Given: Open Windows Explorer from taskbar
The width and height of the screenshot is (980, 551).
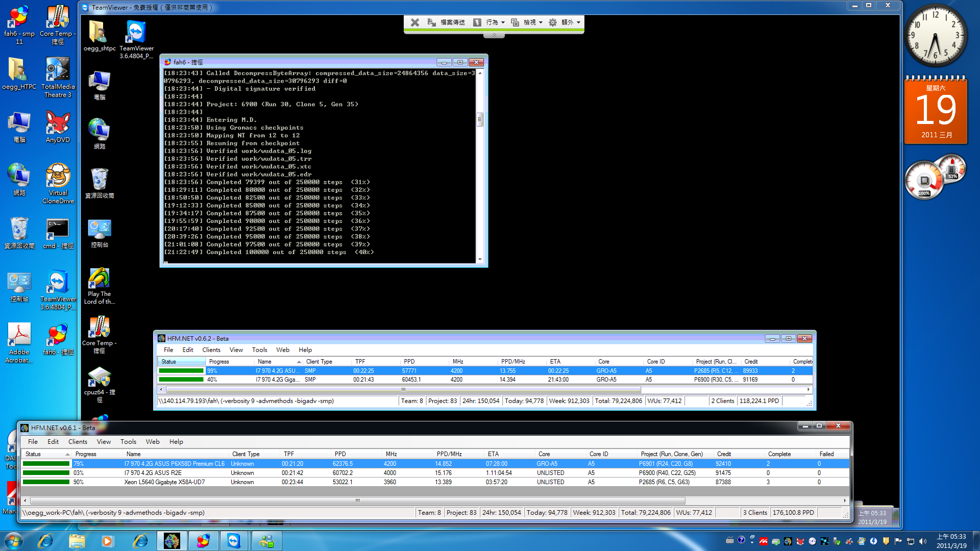Looking at the screenshot, I should (77, 541).
